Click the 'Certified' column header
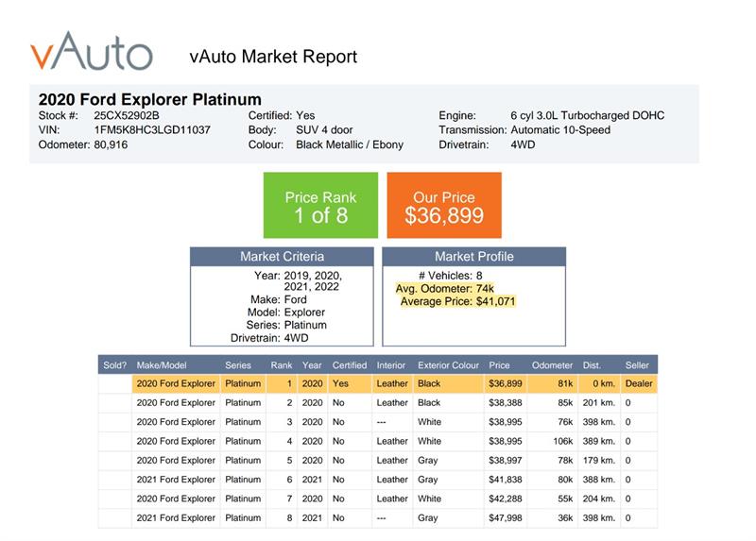The height and width of the screenshot is (541, 756). point(350,365)
